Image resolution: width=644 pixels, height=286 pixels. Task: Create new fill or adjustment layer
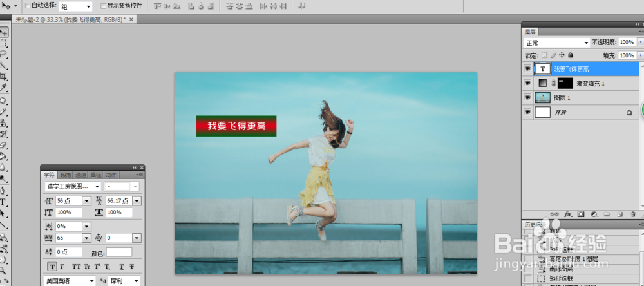594,214
